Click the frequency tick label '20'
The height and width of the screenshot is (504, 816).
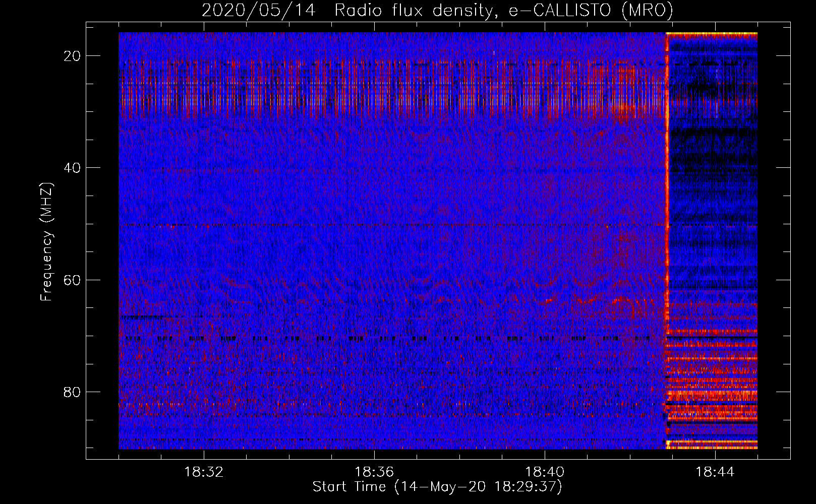(x=73, y=56)
